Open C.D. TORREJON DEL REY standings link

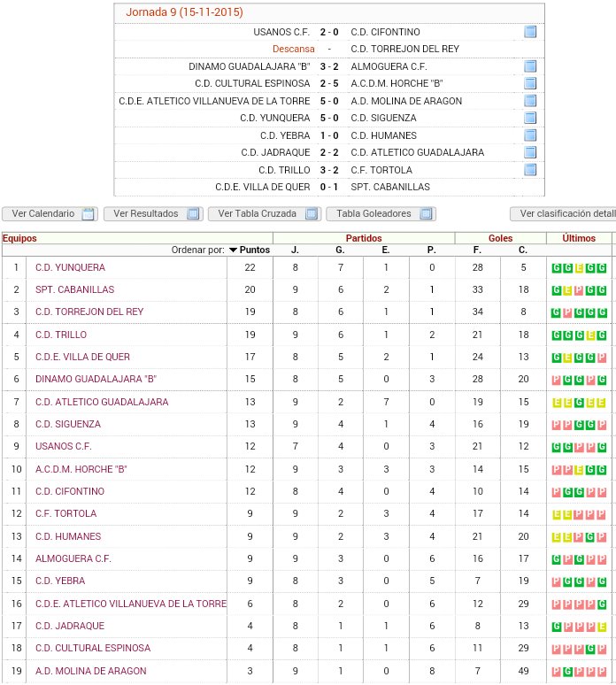tap(89, 312)
